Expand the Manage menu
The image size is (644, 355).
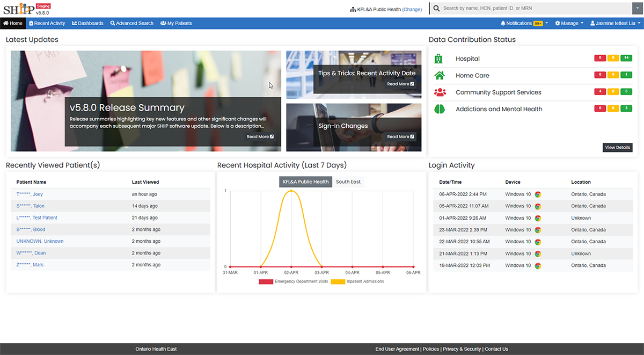[x=569, y=23]
